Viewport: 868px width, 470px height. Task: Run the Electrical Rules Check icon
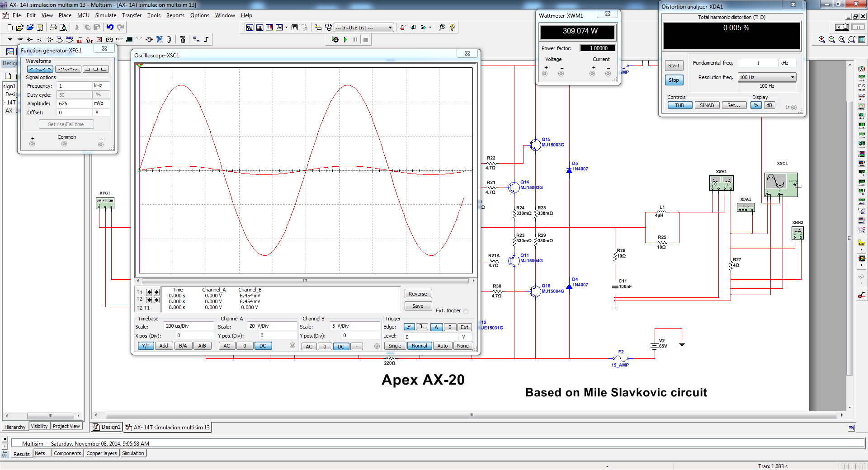(403, 27)
